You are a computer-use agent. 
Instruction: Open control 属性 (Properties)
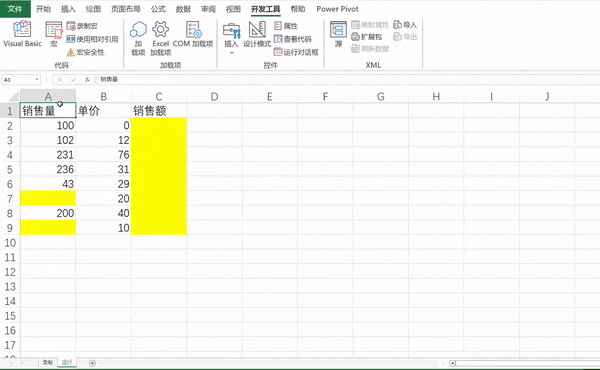coord(286,26)
